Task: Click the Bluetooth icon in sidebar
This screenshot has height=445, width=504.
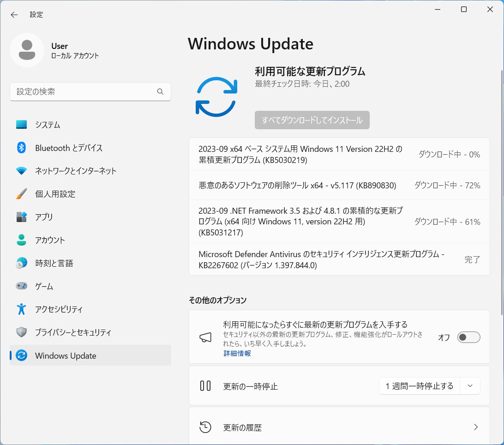Action: [22, 148]
